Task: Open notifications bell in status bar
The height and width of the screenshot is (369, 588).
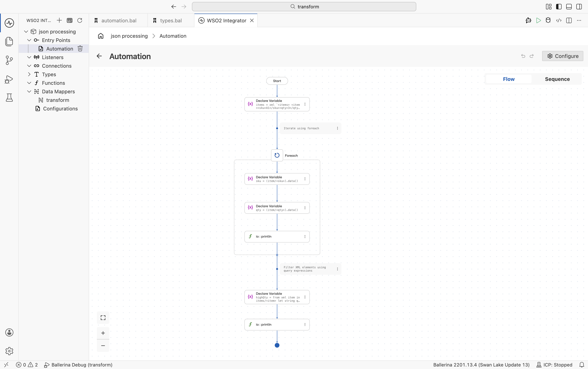Action: [582, 365]
